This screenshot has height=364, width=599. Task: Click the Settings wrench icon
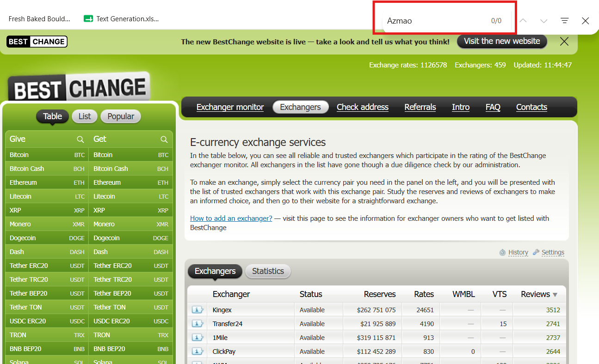(x=536, y=252)
